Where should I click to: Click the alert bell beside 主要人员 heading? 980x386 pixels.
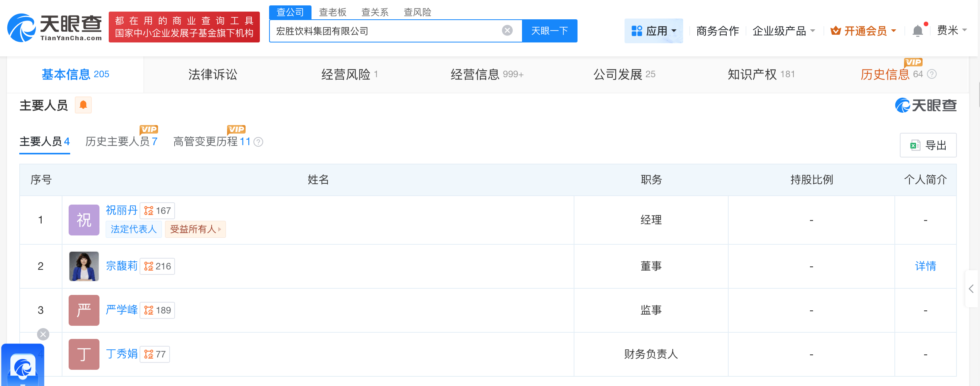click(x=84, y=105)
